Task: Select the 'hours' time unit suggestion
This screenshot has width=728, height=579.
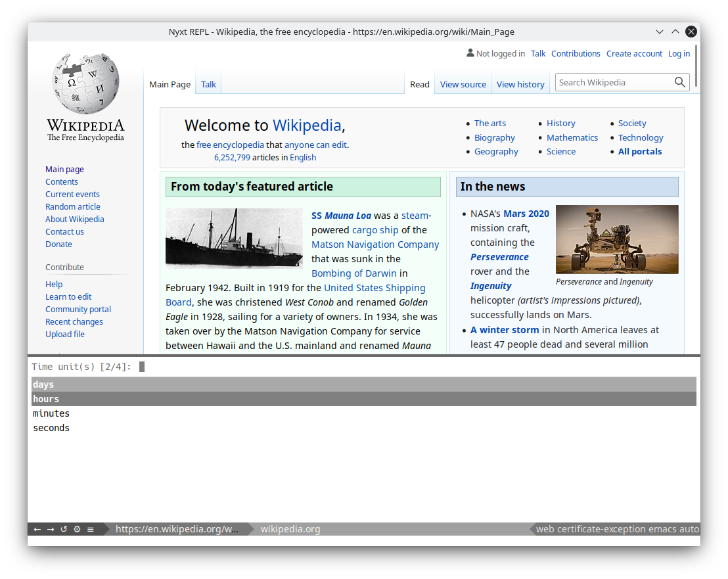Action: (x=364, y=399)
